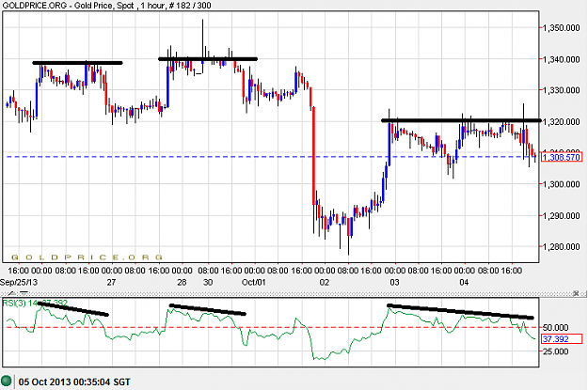Close the RSI indicator panel with the X icon

click(x=574, y=293)
